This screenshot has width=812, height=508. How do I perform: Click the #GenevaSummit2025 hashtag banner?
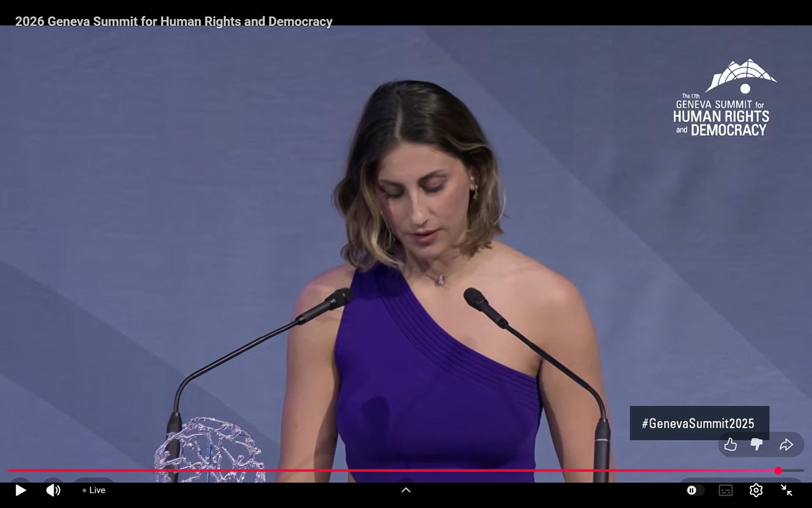[x=699, y=423]
